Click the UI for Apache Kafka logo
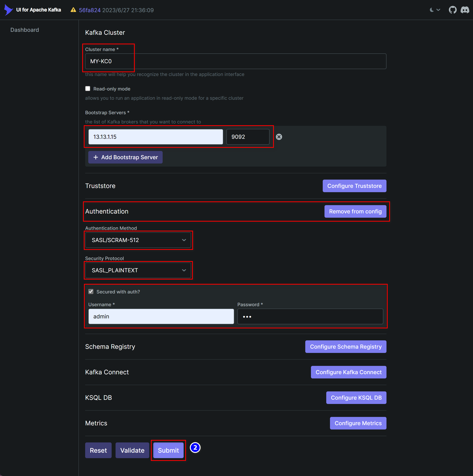This screenshot has height=476, width=473. click(x=8, y=10)
